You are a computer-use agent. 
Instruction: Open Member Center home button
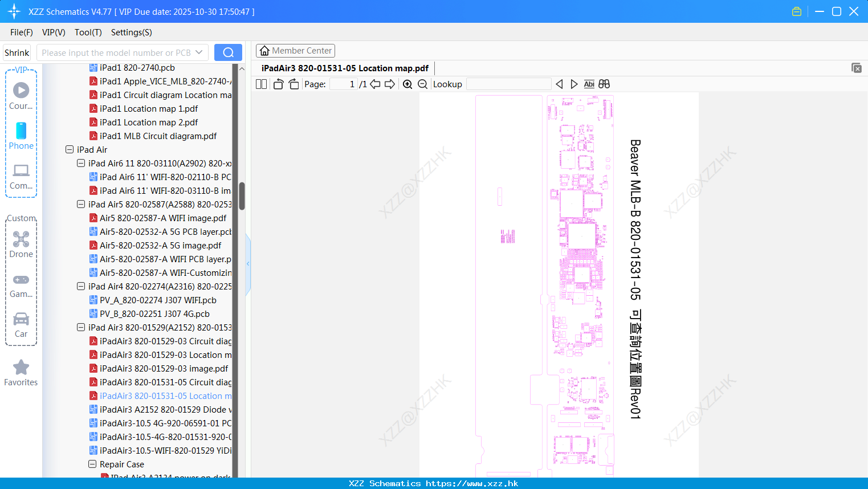[295, 51]
